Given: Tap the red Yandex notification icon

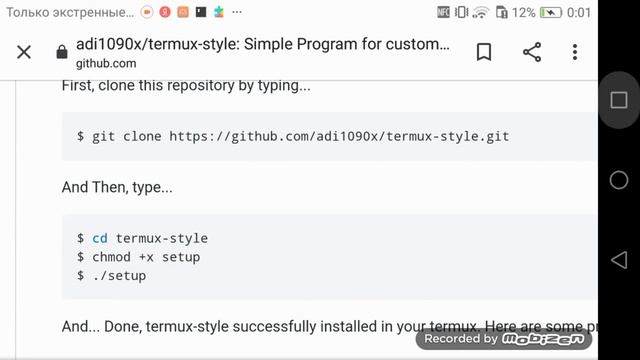Looking at the screenshot, I should [x=165, y=12].
